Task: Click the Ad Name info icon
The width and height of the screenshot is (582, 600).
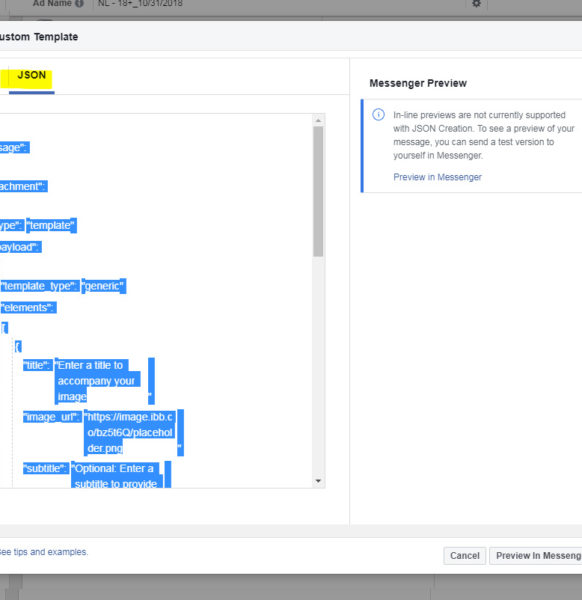Action: (80, 3)
